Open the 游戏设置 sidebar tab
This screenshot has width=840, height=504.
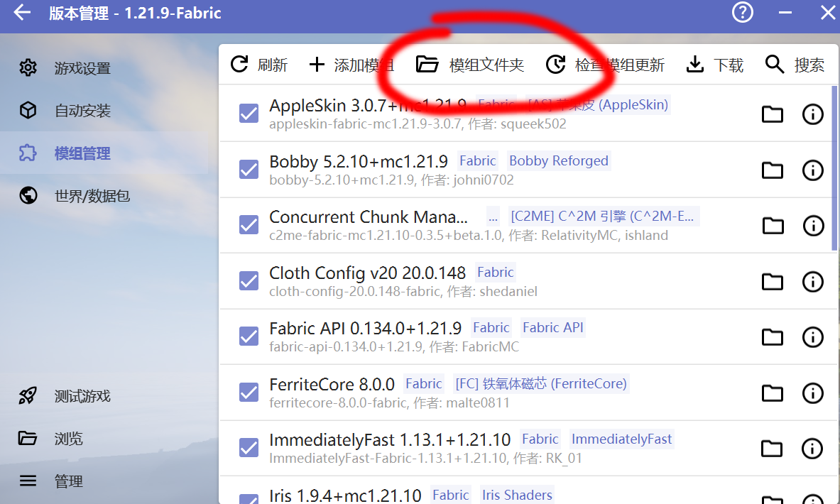[x=82, y=68]
